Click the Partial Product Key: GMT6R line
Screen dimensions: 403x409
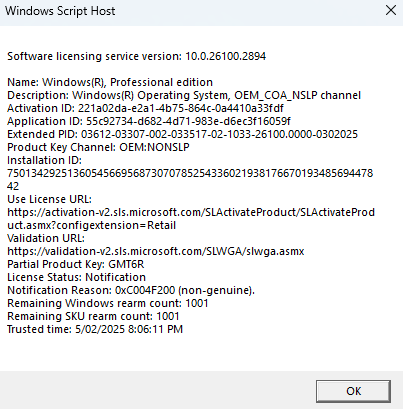pyautogui.click(x=76, y=264)
